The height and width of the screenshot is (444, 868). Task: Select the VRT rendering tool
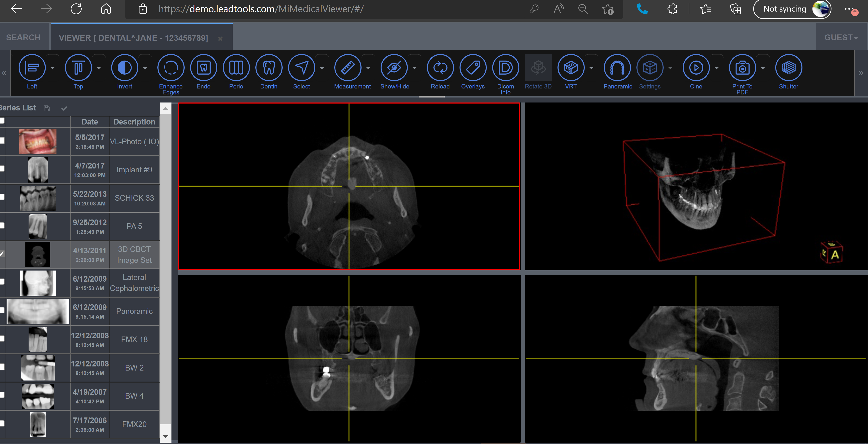(x=571, y=68)
